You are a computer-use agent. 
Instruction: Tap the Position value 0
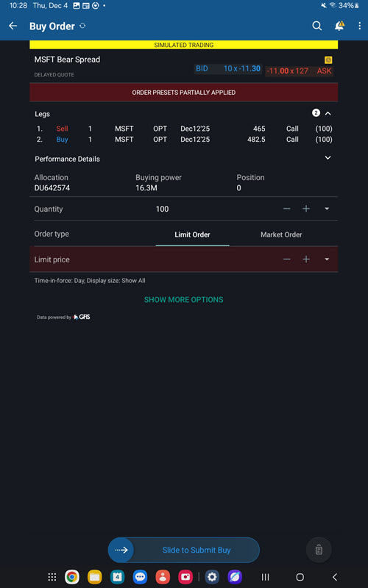(238, 188)
